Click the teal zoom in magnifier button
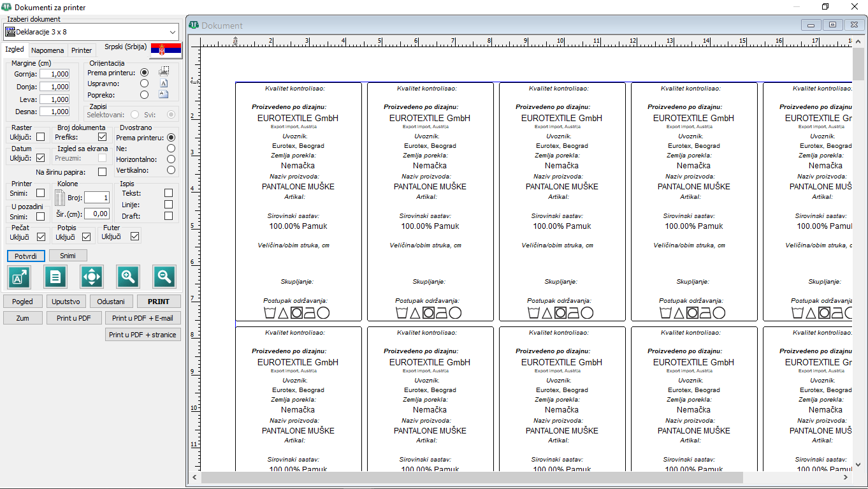 click(x=128, y=277)
